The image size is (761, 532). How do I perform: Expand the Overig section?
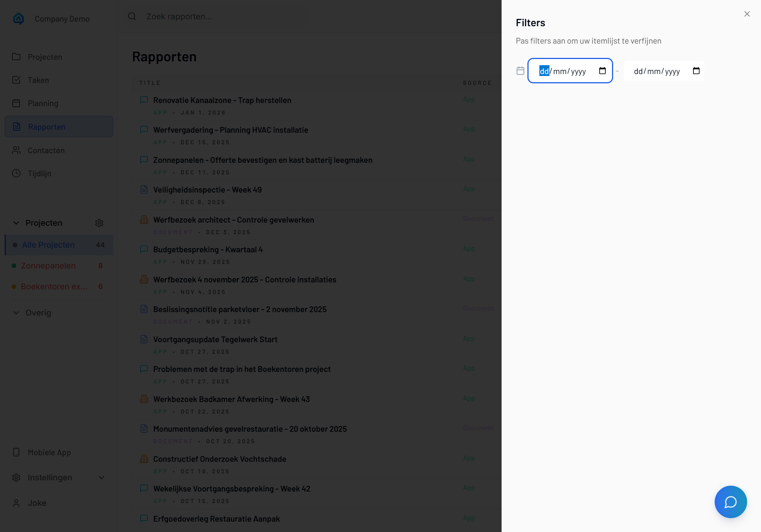click(16, 313)
